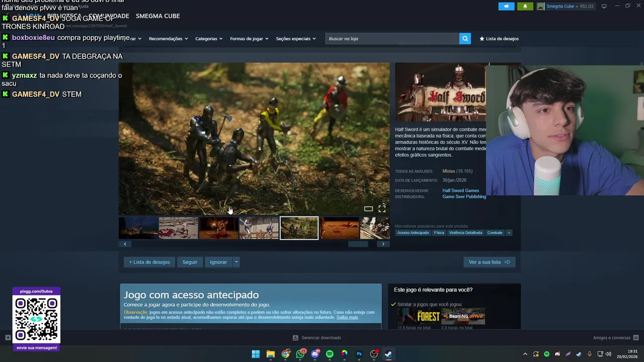Click The Forest game thumbnail

pyautogui.click(x=419, y=317)
